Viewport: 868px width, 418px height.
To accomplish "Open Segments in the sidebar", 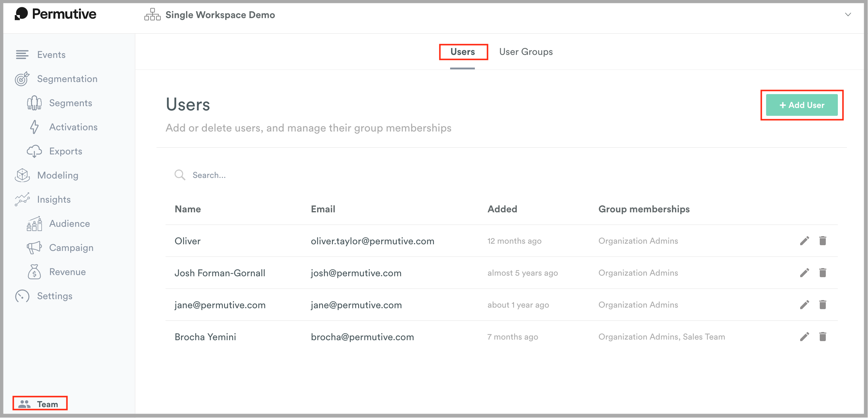I will (71, 103).
